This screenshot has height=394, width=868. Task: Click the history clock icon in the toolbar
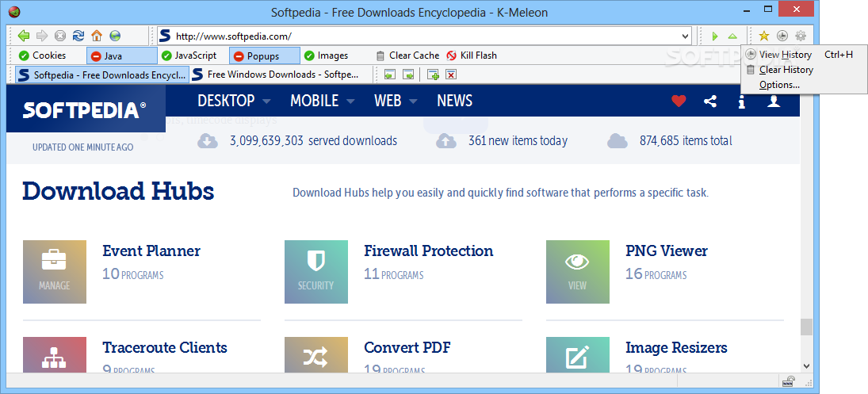pos(782,36)
